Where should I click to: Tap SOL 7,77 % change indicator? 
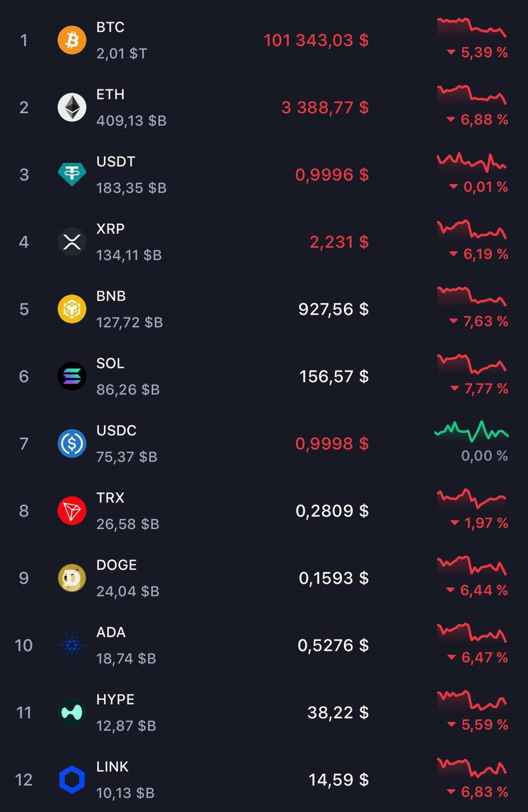(479, 388)
